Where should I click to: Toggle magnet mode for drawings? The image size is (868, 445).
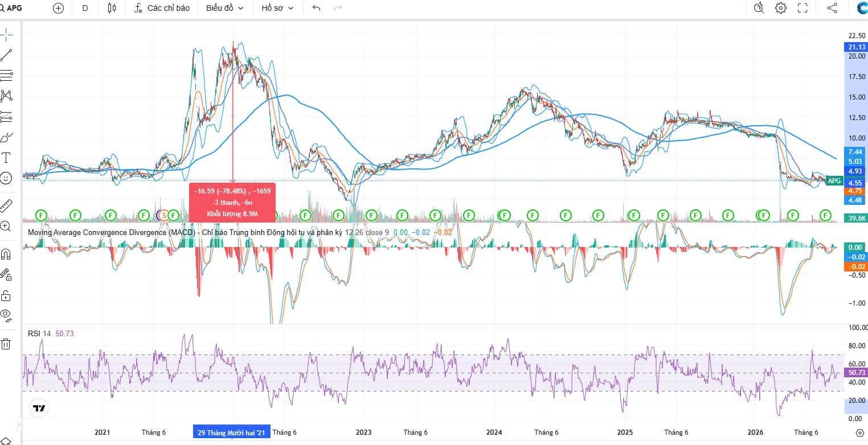6,254
